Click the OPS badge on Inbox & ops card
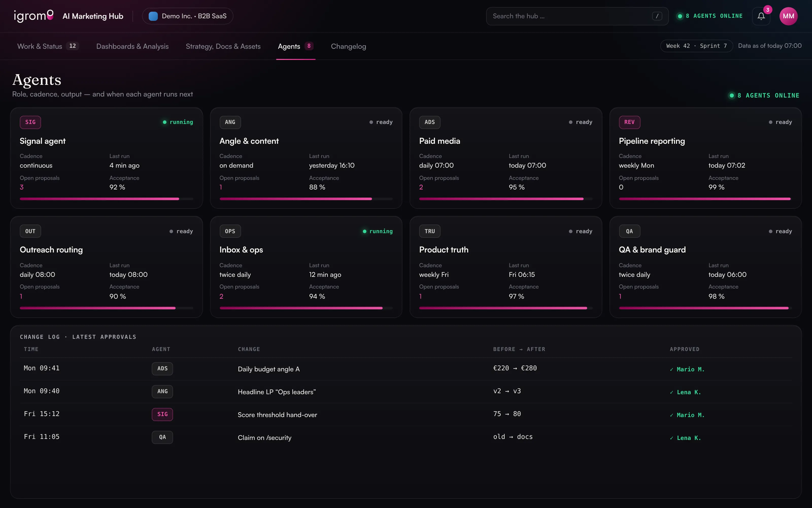The height and width of the screenshot is (508, 812). click(230, 231)
